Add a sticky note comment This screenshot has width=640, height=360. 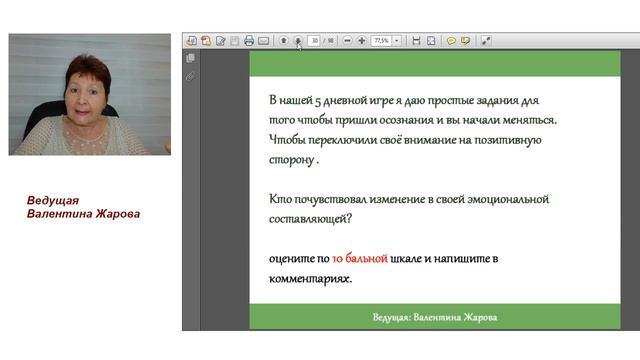[451, 40]
